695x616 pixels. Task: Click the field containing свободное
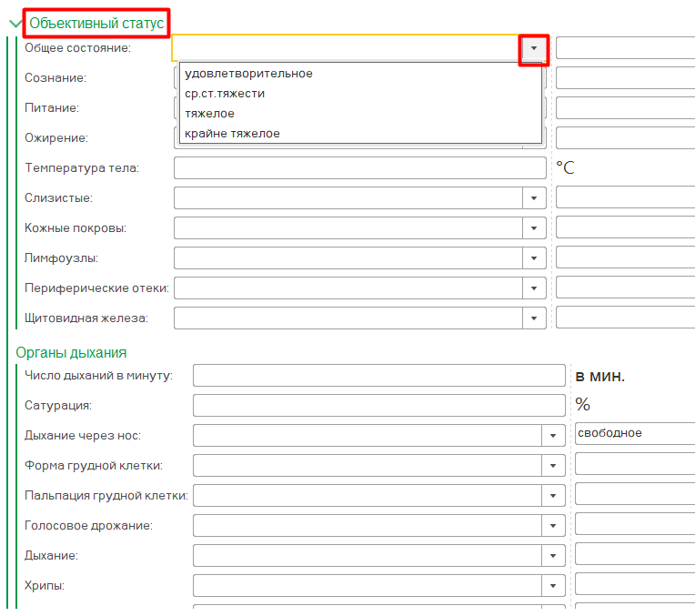pos(634,434)
